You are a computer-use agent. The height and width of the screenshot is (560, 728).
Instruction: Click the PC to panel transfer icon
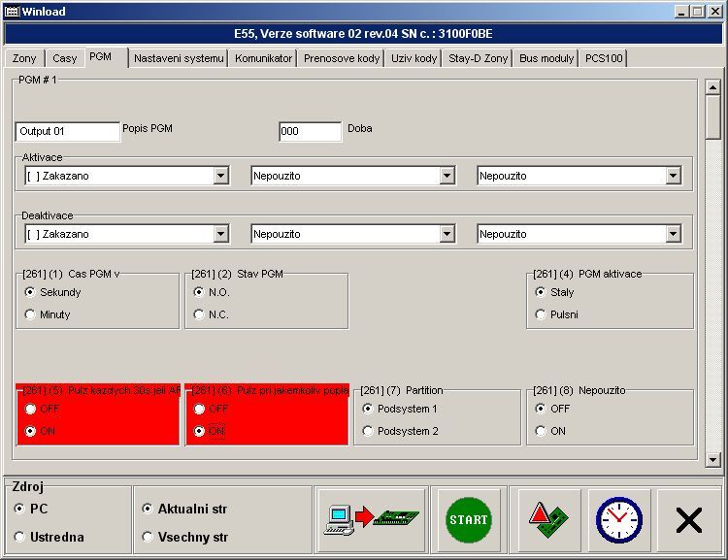[372, 521]
